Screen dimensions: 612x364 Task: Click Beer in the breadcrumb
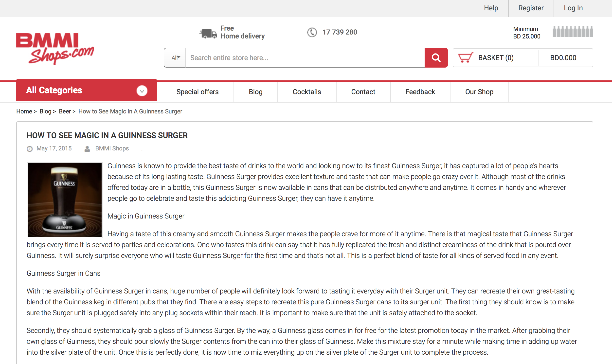pyautogui.click(x=65, y=111)
